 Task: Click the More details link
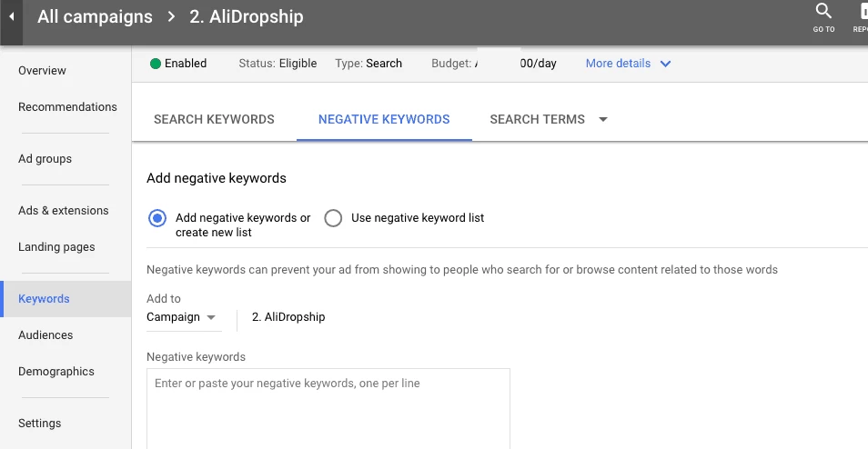618,64
